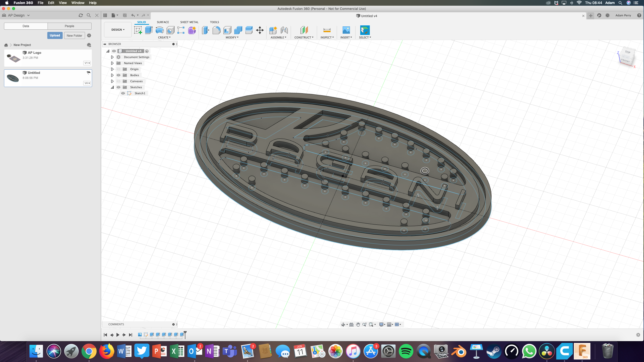The width and height of the screenshot is (644, 362).
Task: Click the timeline end position marker
Action: click(185, 335)
